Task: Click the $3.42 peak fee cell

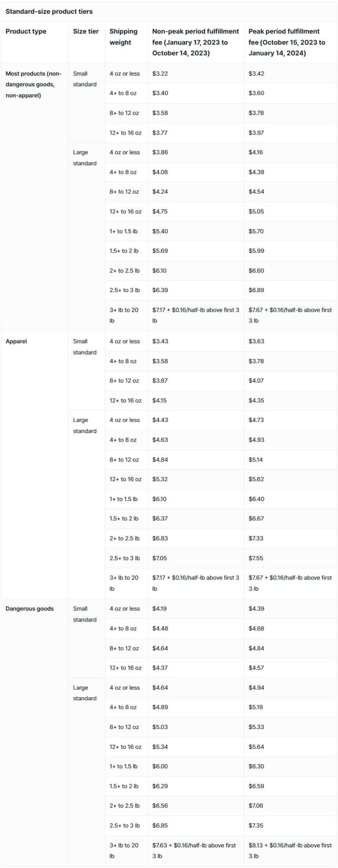Action: 256,73
